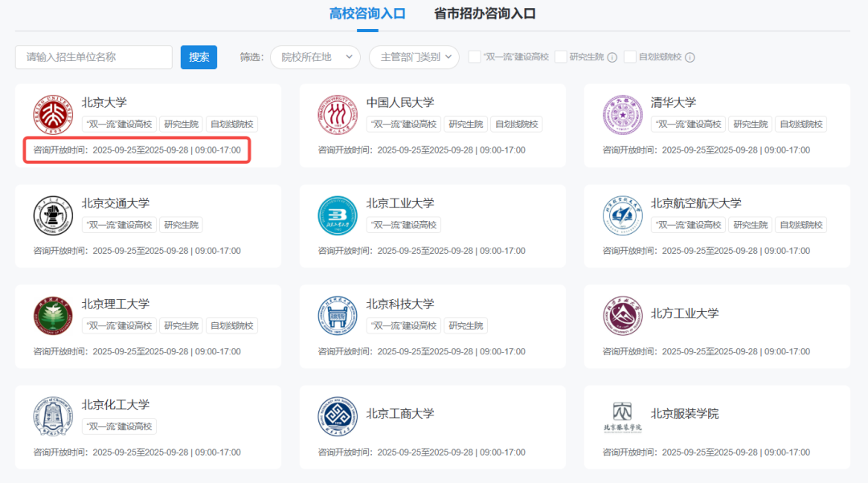868x483 pixels.
Task: Click 北京工商大学's 咨询开放时间 line
Action: (421, 452)
